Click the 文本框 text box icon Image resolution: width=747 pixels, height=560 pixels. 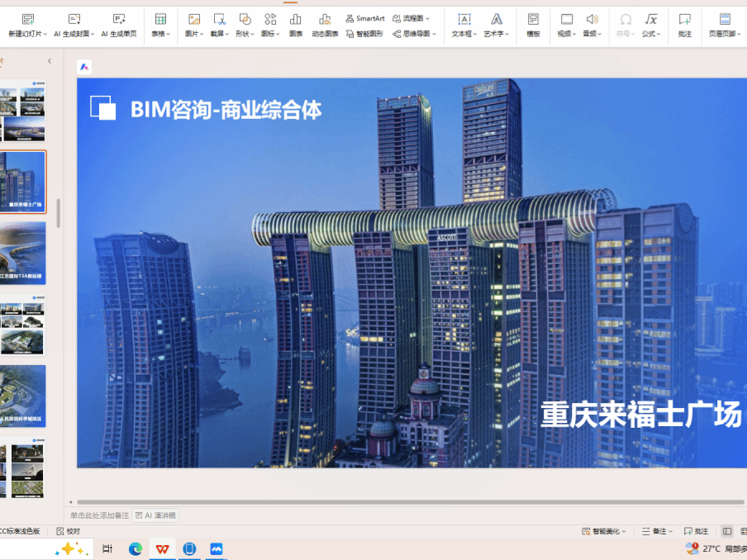[x=464, y=19]
